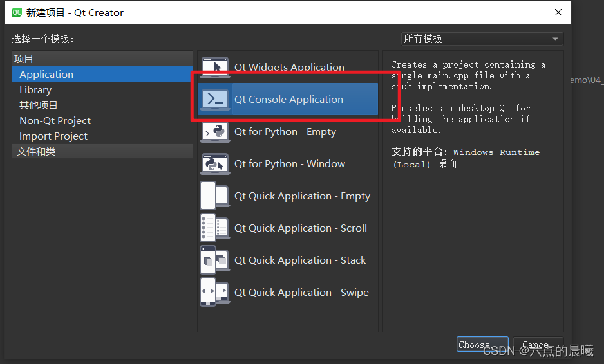The width and height of the screenshot is (604, 364).
Task: Choose Qt Widgets Application label
Action: click(x=289, y=68)
